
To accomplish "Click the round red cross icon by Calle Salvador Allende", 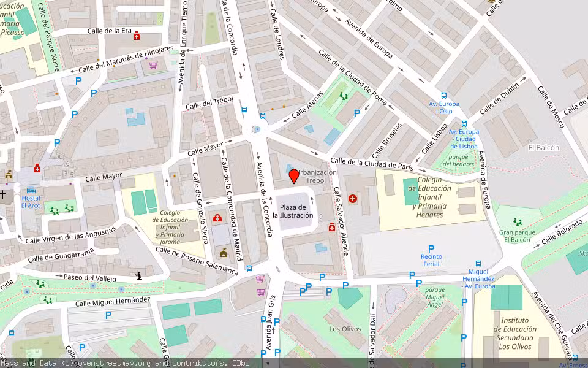I will tap(353, 199).
